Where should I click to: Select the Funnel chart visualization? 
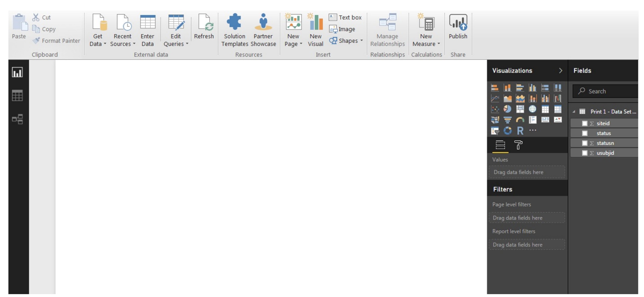pyautogui.click(x=508, y=120)
